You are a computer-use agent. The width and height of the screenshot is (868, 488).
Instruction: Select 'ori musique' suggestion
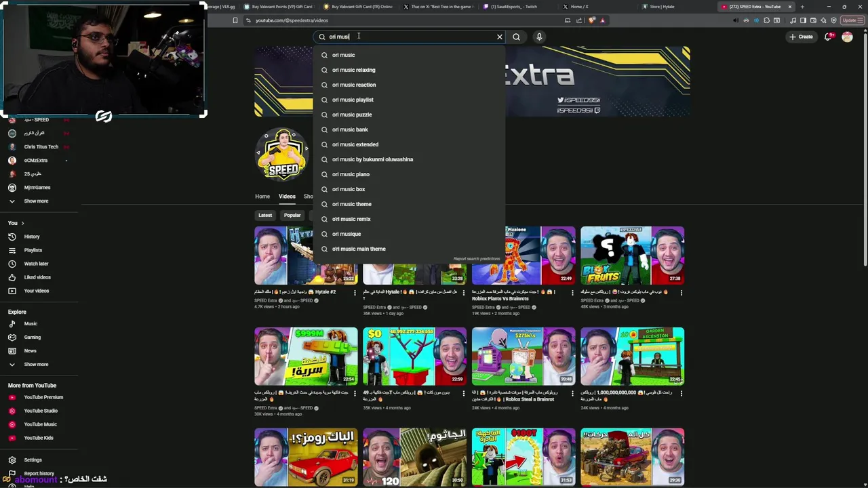409,234
